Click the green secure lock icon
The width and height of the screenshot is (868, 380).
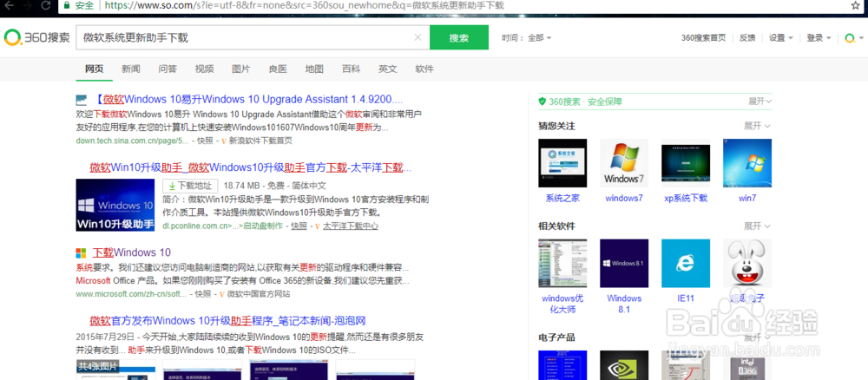[67, 5]
